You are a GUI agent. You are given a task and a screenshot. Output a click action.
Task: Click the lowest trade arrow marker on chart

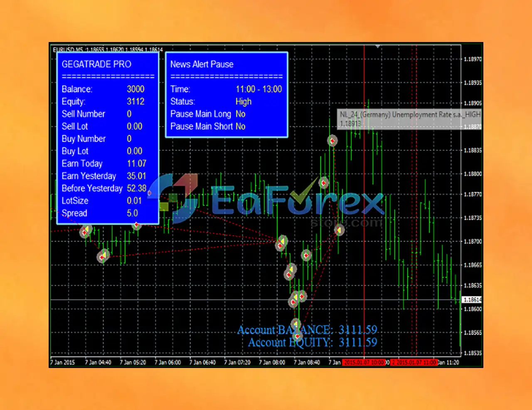click(297, 336)
